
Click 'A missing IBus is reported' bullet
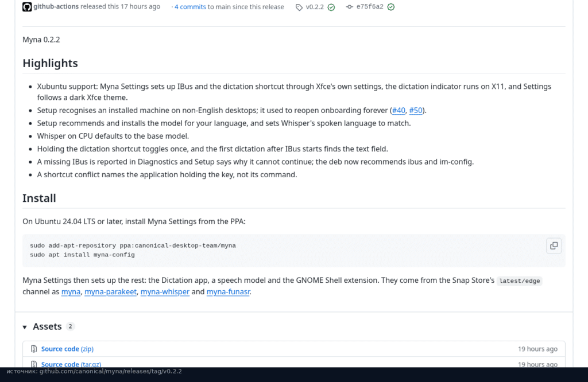click(x=256, y=162)
